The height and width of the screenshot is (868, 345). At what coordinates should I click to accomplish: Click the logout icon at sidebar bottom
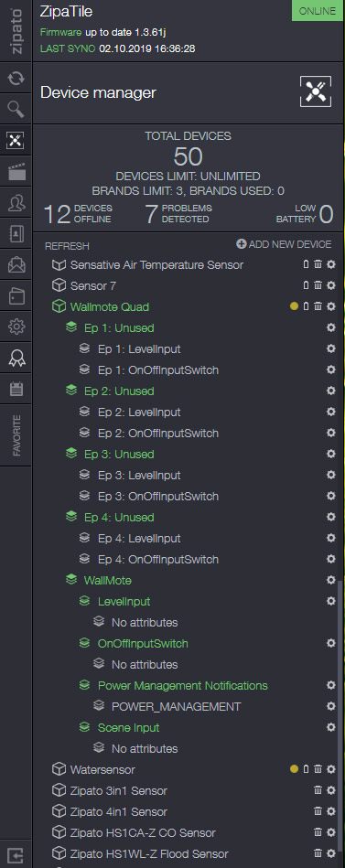click(x=16, y=854)
